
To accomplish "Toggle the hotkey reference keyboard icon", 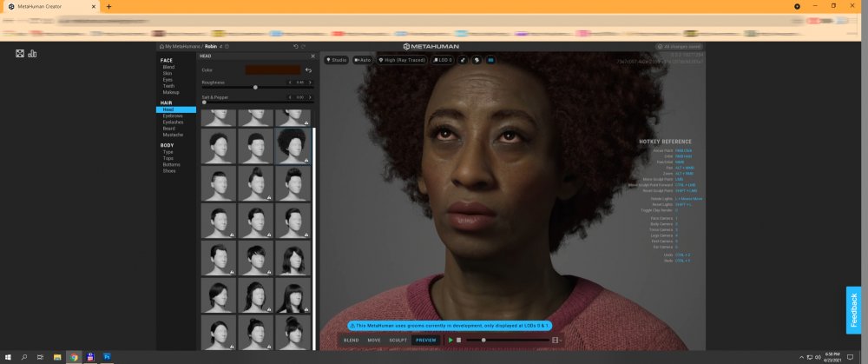I will coord(490,60).
